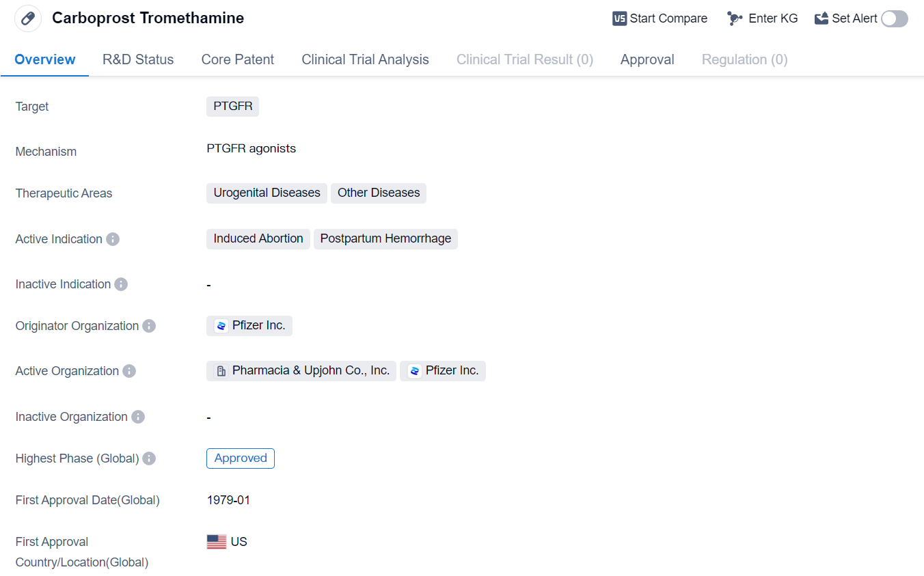The image size is (924, 576).
Task: Open the Enter KG graph icon
Action: (x=735, y=18)
